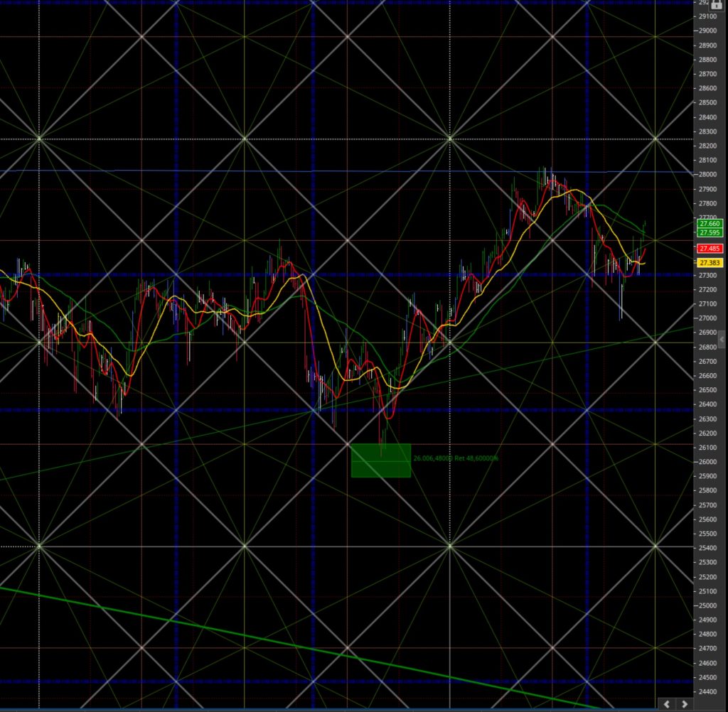Screen dimensions: 728x712
Task: Click the 27300 price axis label
Action: (707, 275)
